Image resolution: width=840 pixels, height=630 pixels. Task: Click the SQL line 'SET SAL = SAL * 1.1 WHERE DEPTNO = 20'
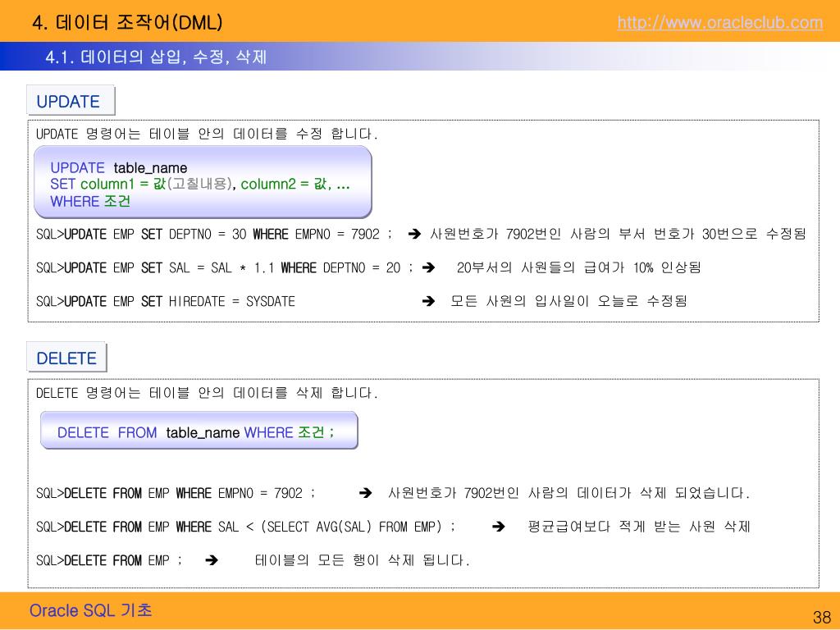tap(225, 267)
